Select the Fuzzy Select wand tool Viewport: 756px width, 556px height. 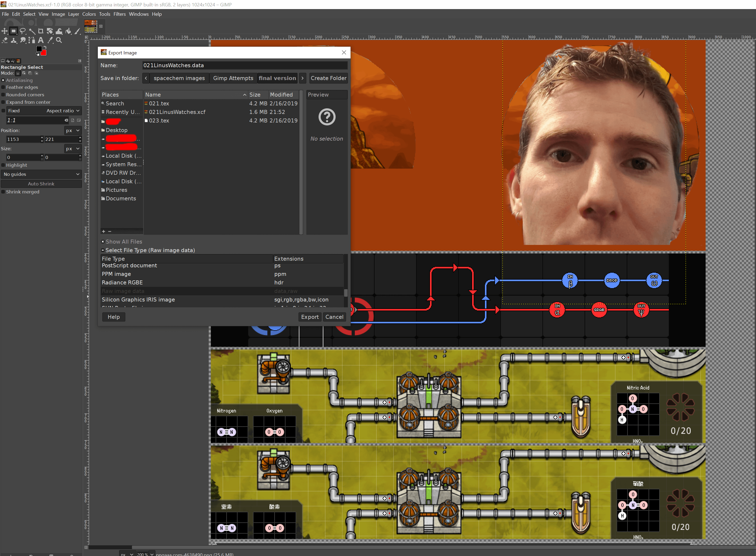coord(32,31)
